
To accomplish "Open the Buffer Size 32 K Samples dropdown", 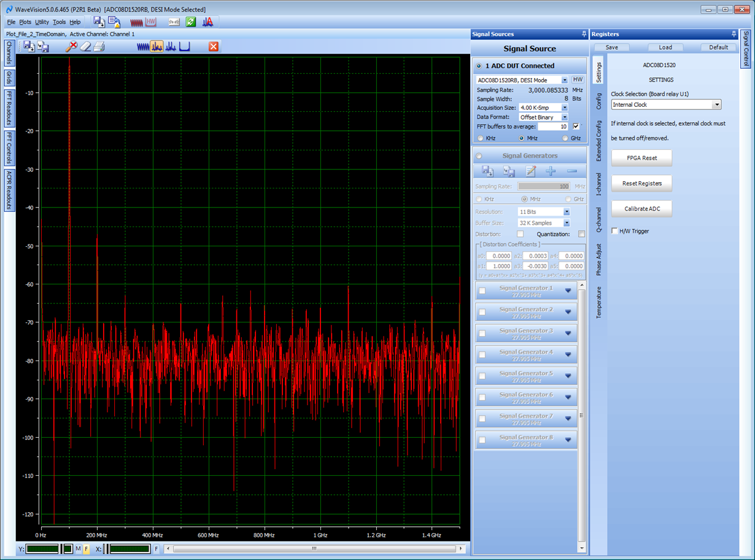I will pos(566,223).
